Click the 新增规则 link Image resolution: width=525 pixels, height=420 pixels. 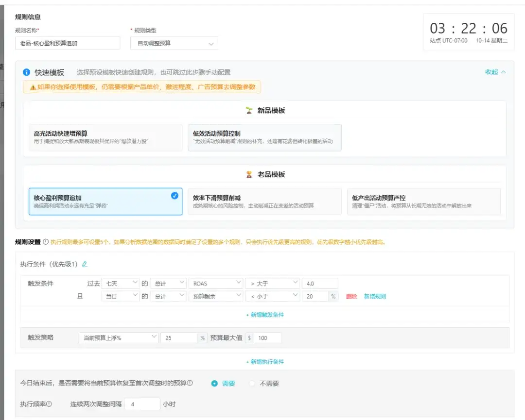click(x=375, y=296)
